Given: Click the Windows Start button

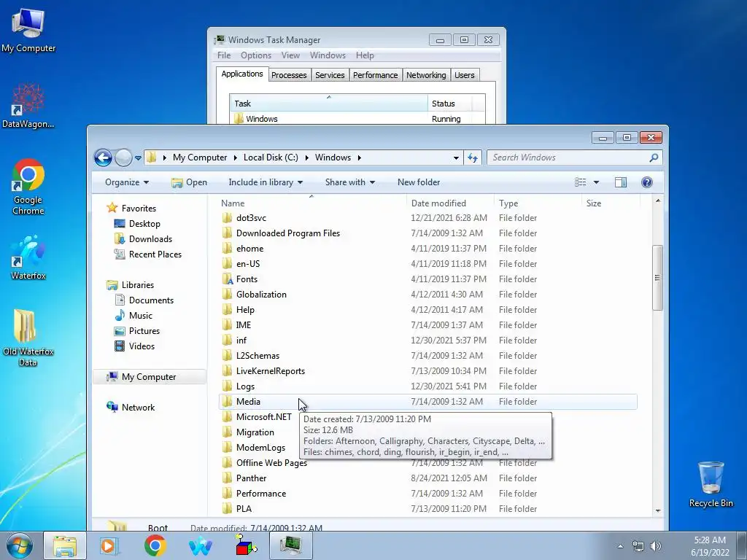Looking at the screenshot, I should coord(20,545).
